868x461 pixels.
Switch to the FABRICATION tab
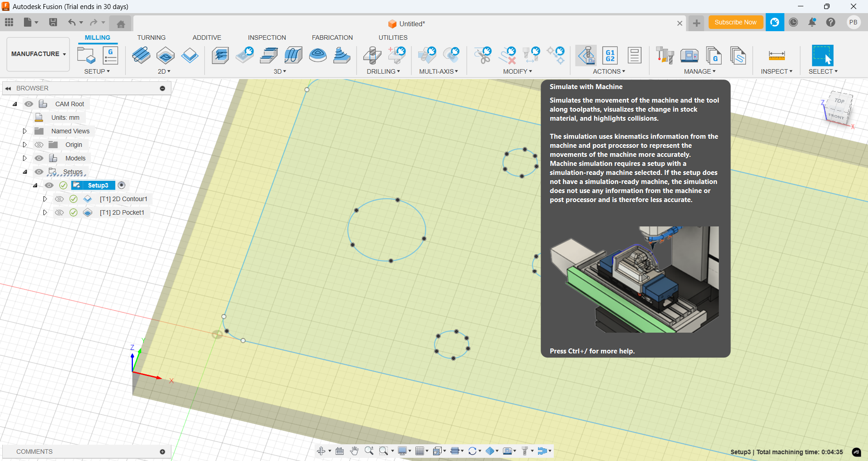pyautogui.click(x=332, y=38)
